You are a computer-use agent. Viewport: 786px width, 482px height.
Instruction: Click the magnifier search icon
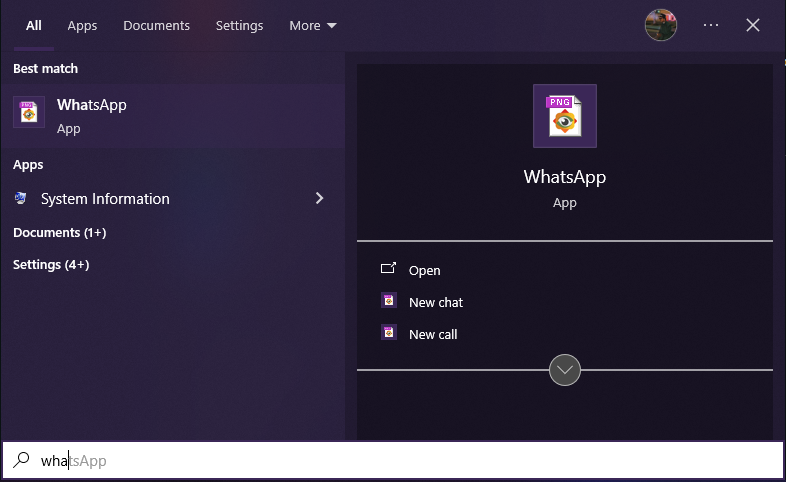point(21,459)
